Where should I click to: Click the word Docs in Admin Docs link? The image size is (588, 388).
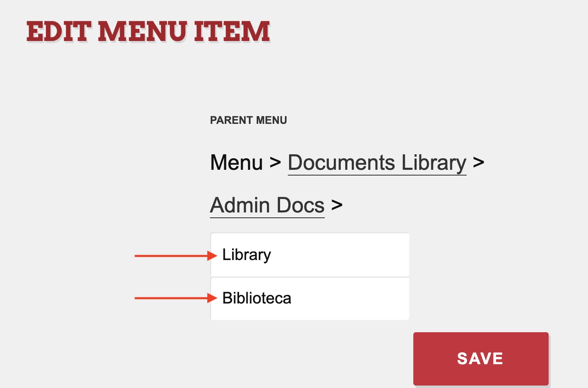[x=301, y=205]
